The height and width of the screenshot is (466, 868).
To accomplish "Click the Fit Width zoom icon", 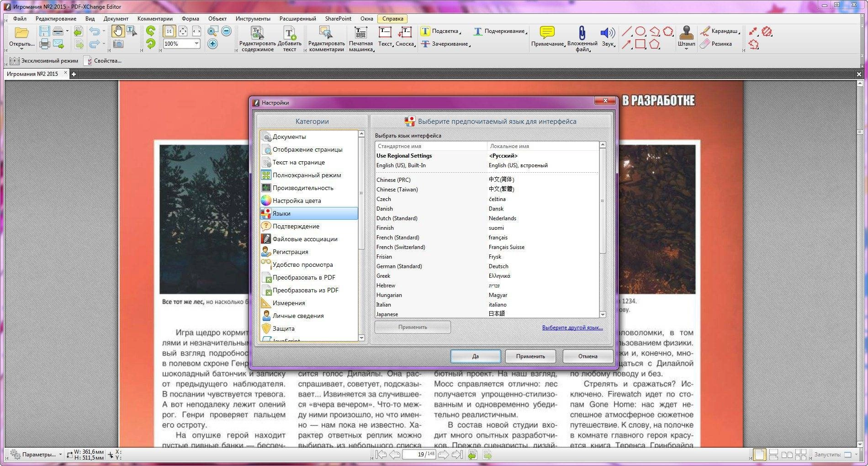I will pyautogui.click(x=196, y=31).
